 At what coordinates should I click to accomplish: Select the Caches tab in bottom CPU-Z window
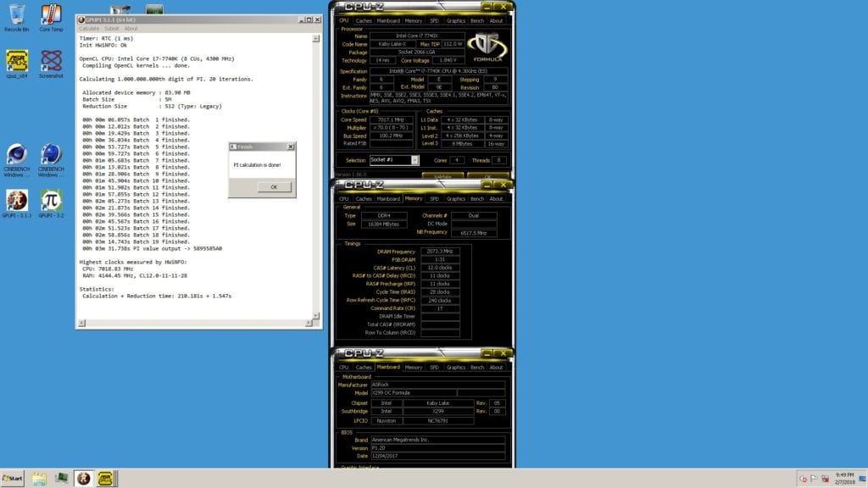pyautogui.click(x=364, y=368)
